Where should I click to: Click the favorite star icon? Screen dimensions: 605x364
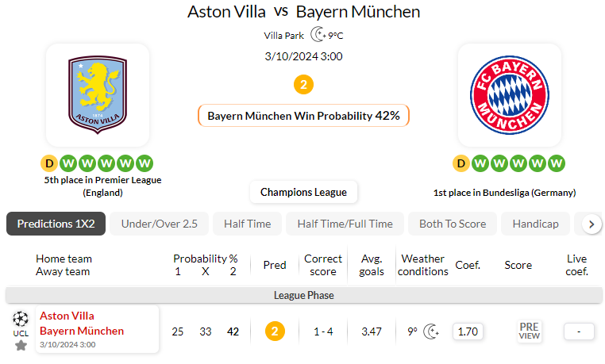21,345
